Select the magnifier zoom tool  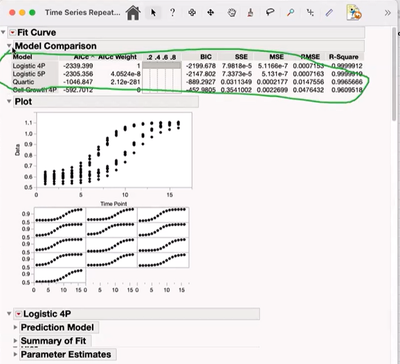[290, 13]
